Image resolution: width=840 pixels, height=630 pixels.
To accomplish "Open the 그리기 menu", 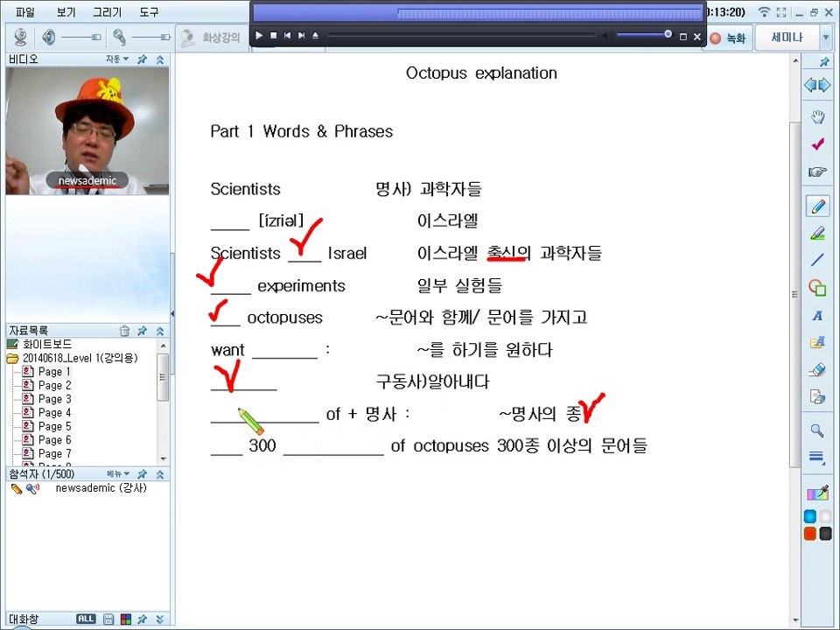I will point(107,11).
